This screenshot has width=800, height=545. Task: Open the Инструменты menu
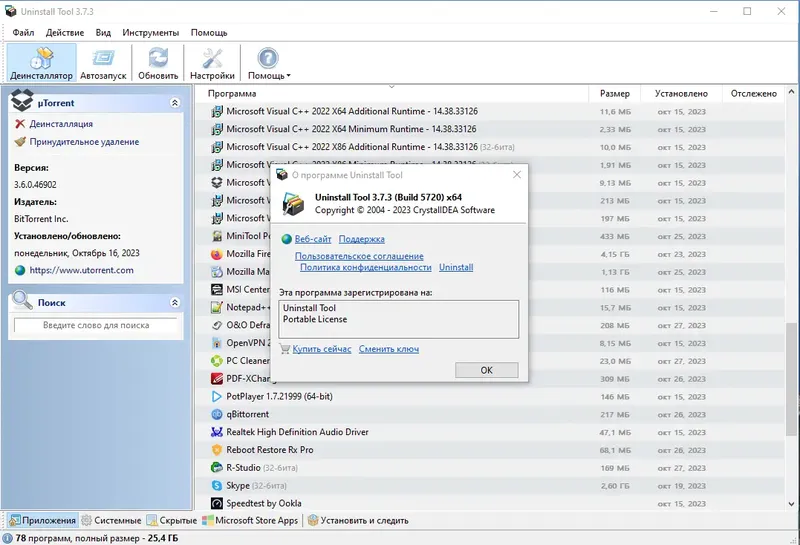151,33
